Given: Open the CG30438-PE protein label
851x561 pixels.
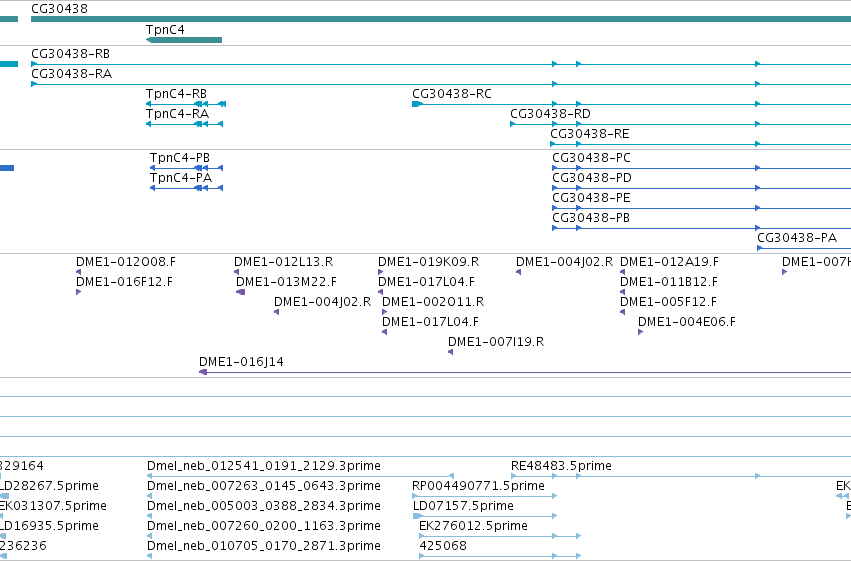Looking at the screenshot, I should coord(591,198).
